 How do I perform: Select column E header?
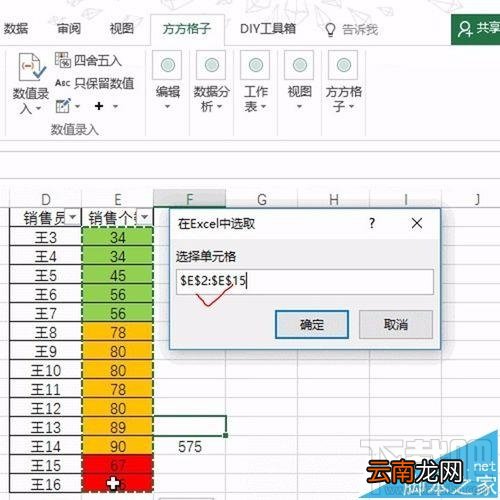pos(117,199)
